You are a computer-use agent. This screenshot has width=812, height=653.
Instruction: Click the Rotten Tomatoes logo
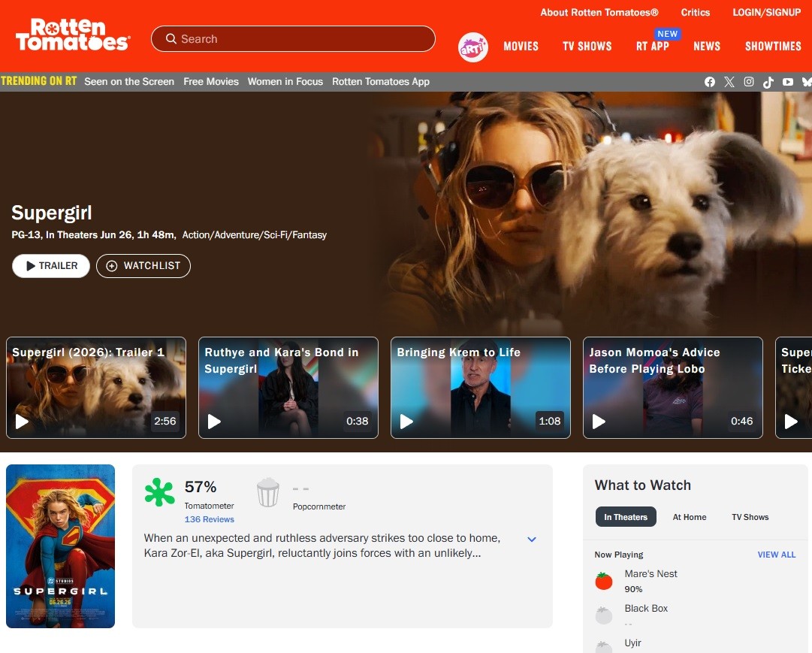tap(73, 35)
